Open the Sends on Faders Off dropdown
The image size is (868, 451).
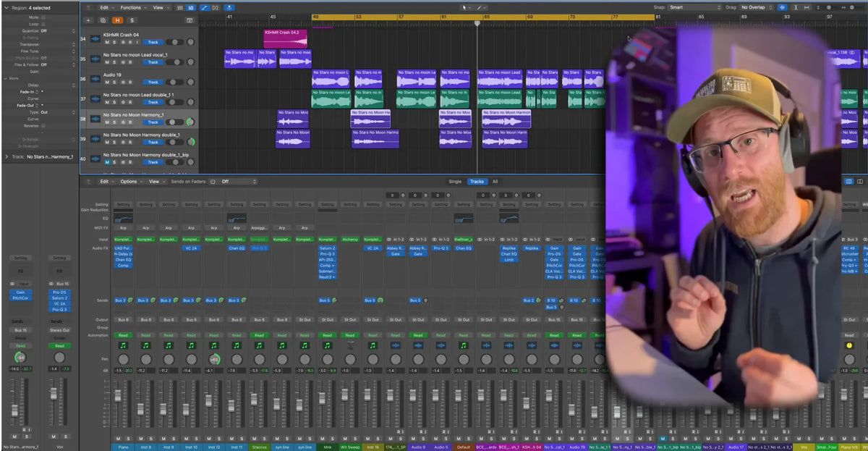pyautogui.click(x=238, y=182)
